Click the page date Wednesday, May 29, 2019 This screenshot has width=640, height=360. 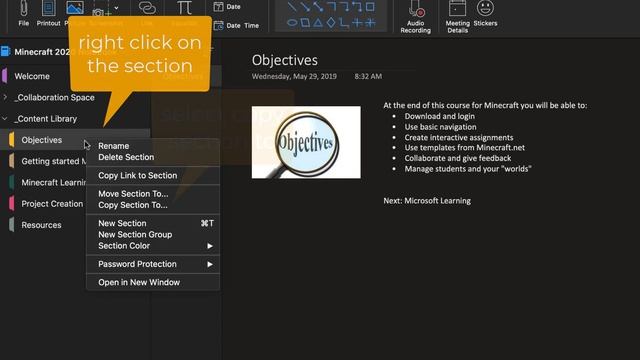coord(294,76)
